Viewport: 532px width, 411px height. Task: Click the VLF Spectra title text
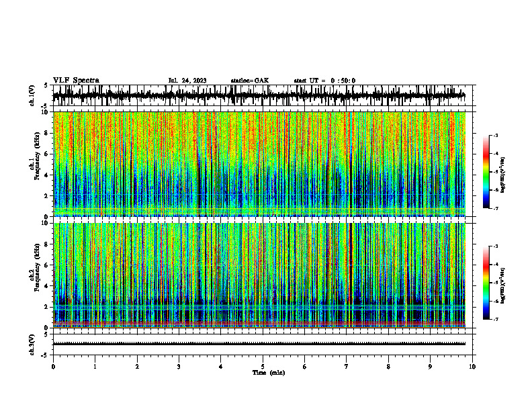[76, 81]
